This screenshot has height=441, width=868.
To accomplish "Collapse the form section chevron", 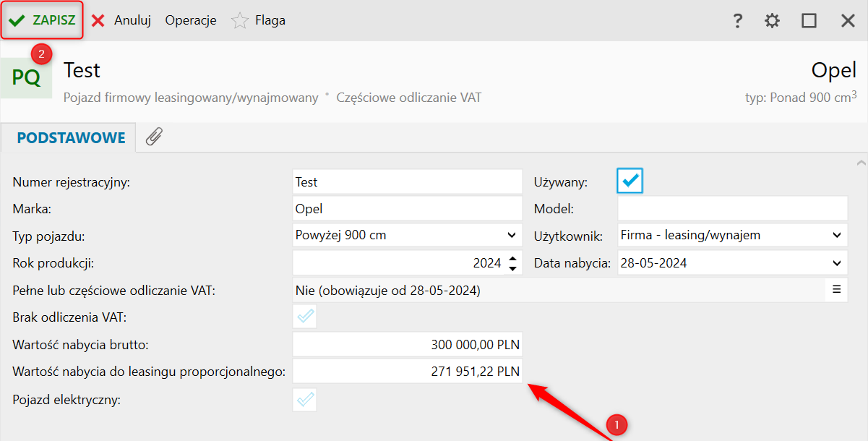I will (x=860, y=161).
